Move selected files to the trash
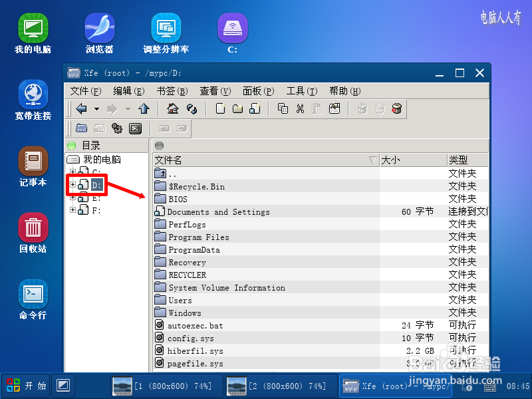 coord(362,108)
